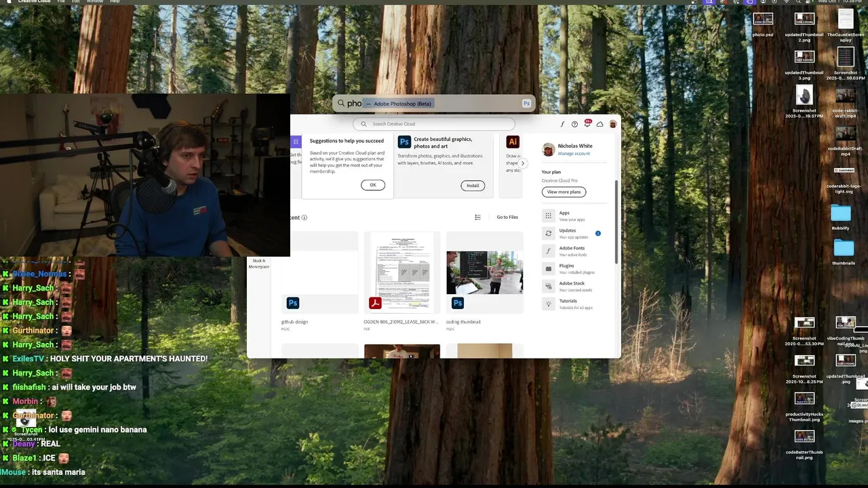Click the Plugins label in sidebar
868x488 pixels.
pos(566,266)
